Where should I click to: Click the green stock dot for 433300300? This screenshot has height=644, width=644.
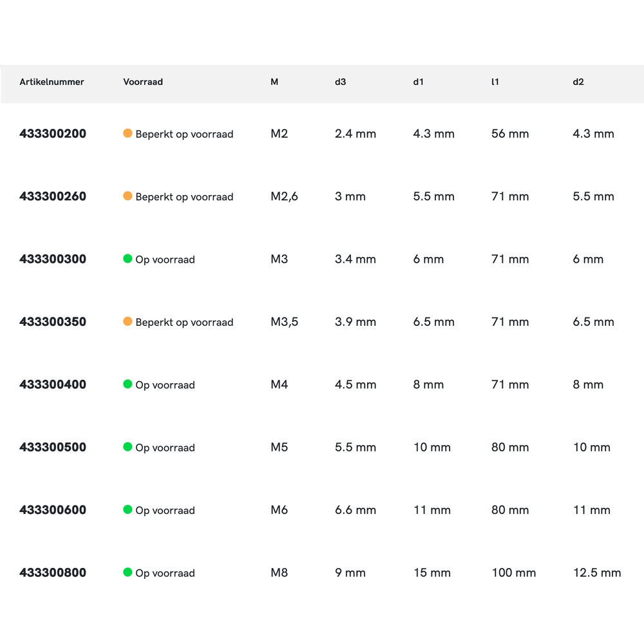click(128, 259)
